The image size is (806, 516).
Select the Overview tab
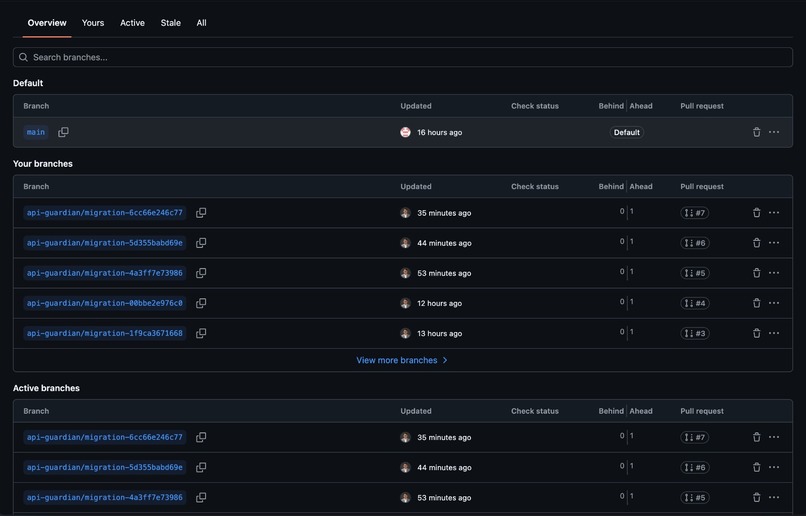(x=47, y=23)
